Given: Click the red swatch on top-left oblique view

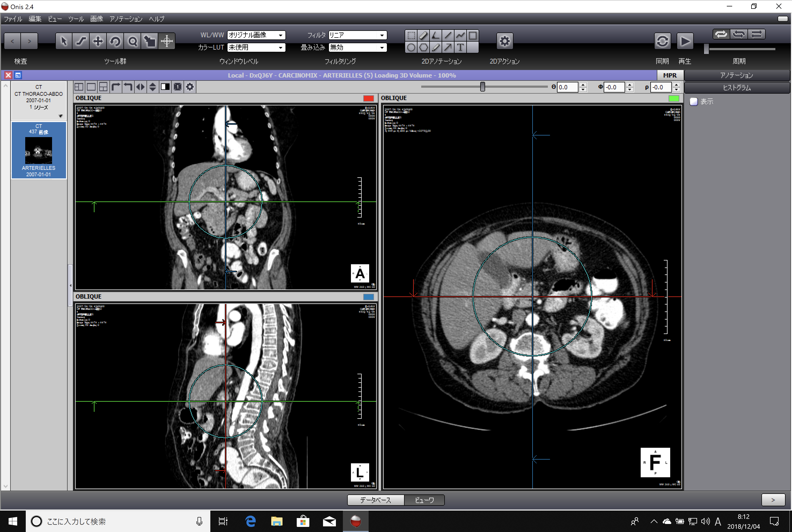Looking at the screenshot, I should click(x=368, y=98).
